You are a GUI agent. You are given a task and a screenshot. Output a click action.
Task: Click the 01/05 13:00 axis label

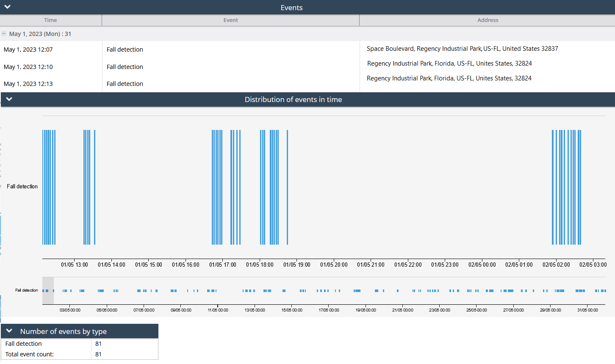pyautogui.click(x=75, y=265)
